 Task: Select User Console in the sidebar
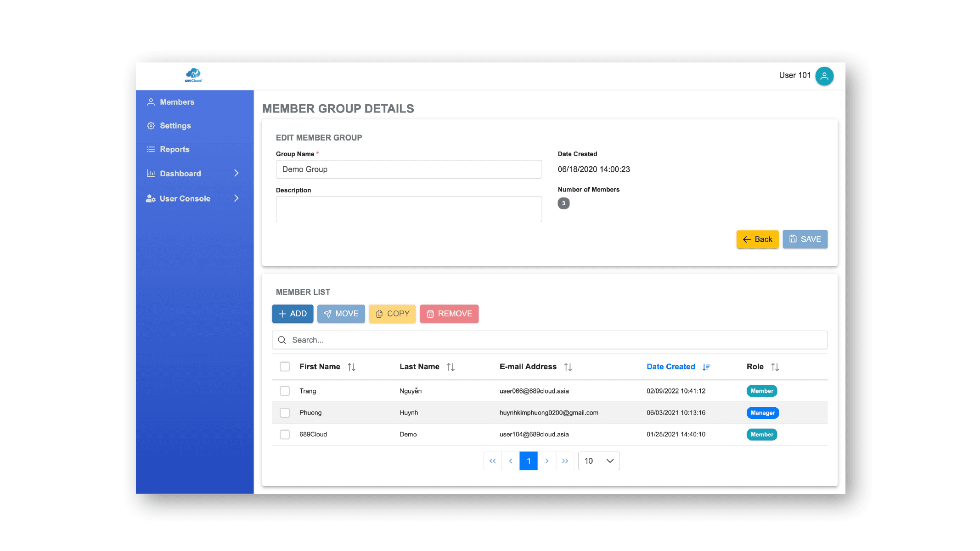[x=185, y=198]
